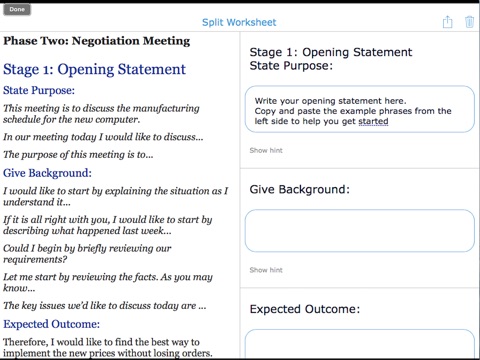Screen dimensions: 480x360
Task: Open the share icon in the header
Action: point(447,22)
